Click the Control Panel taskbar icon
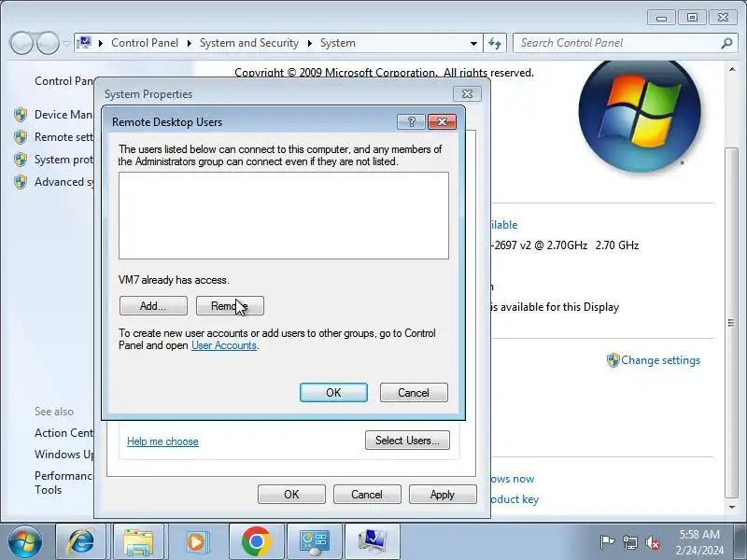The image size is (747, 560). [x=315, y=541]
